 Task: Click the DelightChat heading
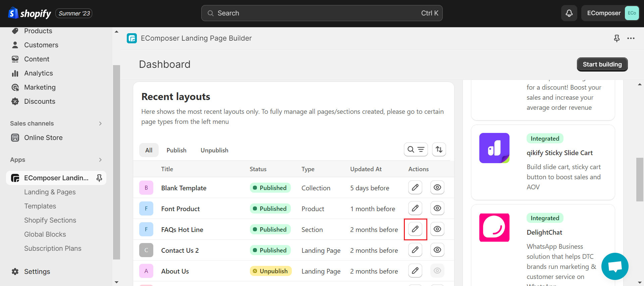pos(544,232)
